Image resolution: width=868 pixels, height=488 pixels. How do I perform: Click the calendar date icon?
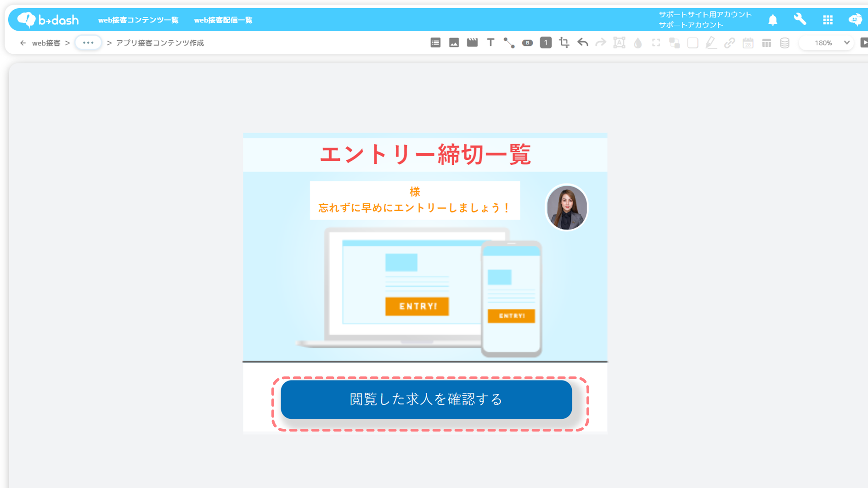coord(748,43)
